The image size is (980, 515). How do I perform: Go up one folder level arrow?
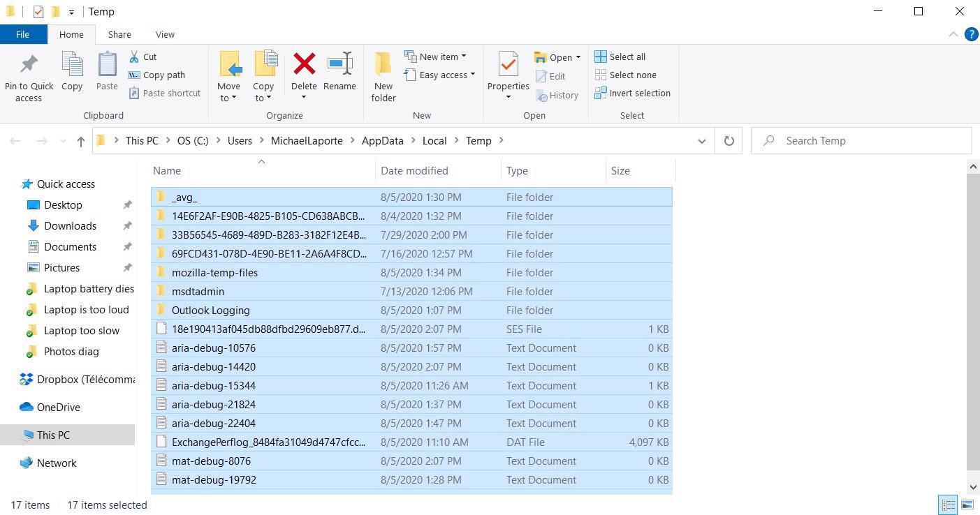(x=80, y=141)
